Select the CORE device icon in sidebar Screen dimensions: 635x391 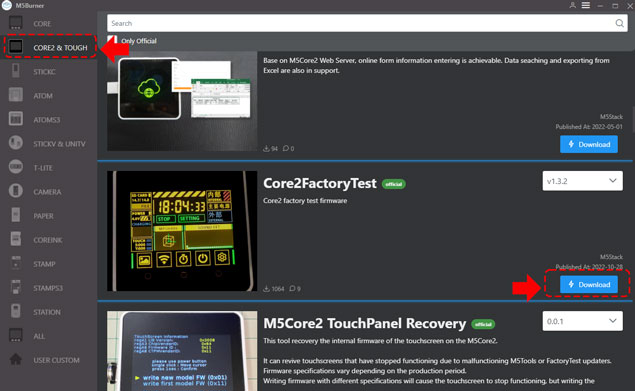[16, 23]
